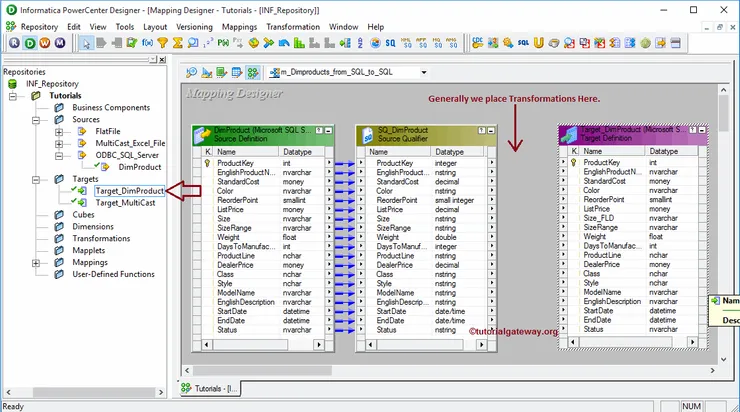
Task: Select the INF_Repository root node
Action: click(x=52, y=84)
